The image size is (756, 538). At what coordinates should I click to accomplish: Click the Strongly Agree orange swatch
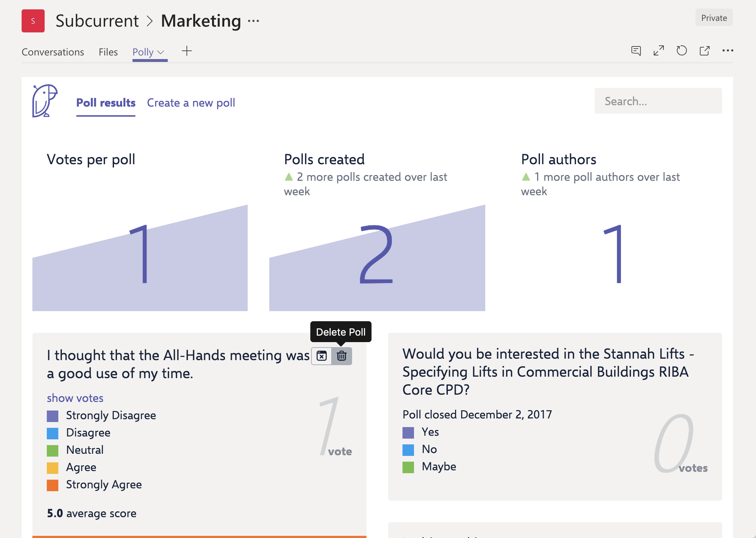click(53, 485)
